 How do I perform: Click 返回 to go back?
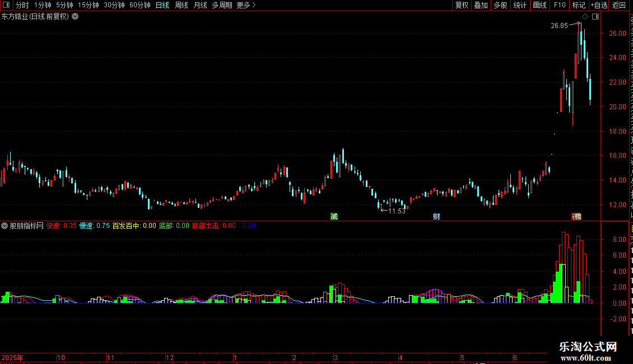pyautogui.click(x=619, y=5)
